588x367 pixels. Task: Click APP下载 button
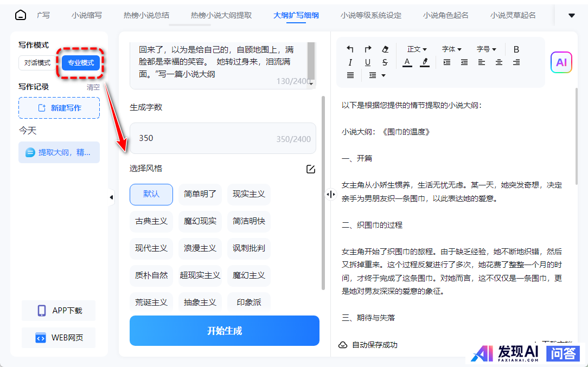tap(59, 311)
